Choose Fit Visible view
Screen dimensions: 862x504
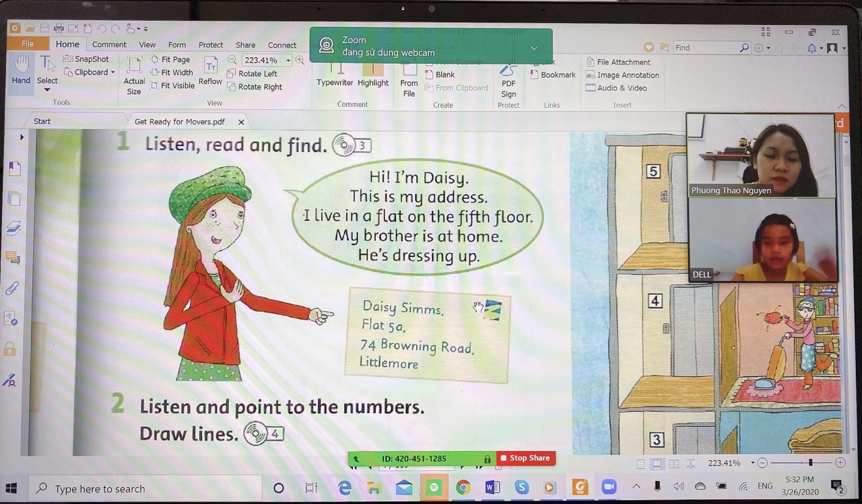tap(172, 85)
